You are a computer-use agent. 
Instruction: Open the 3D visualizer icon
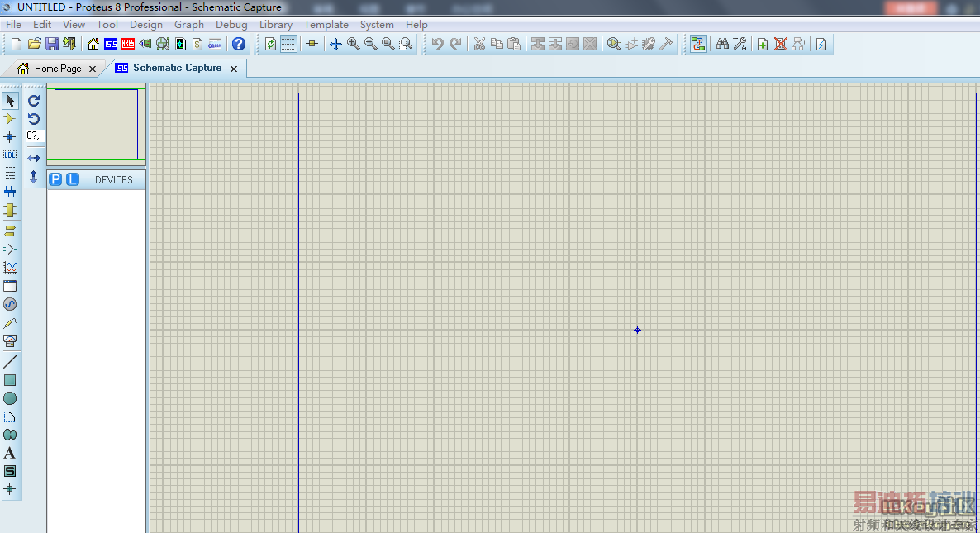(x=145, y=45)
